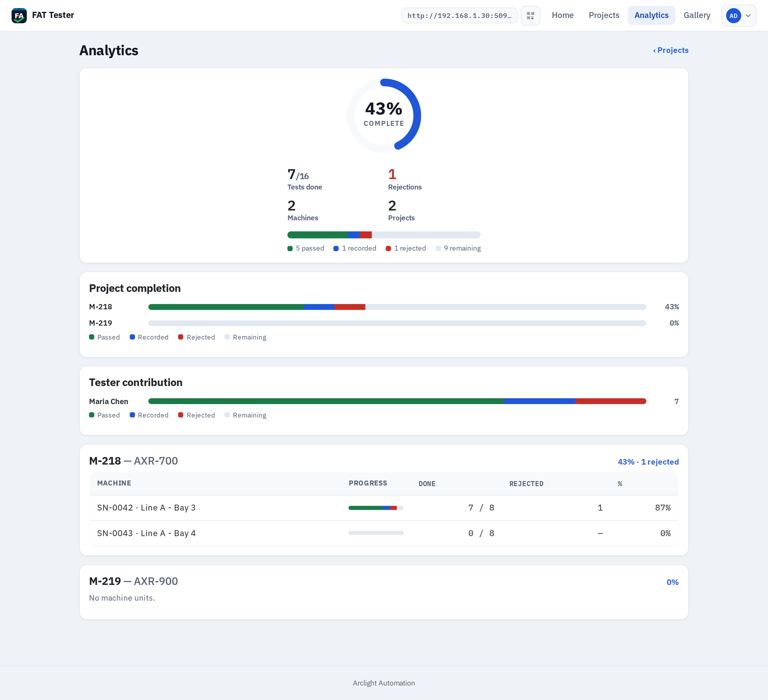Click the '0 / 8' done cell
The image size is (768, 700).
pyautogui.click(x=481, y=533)
